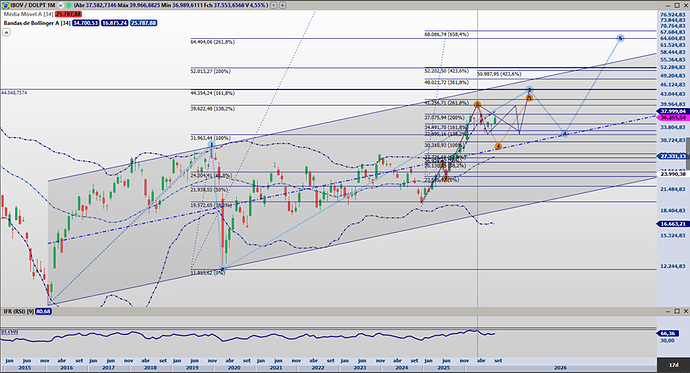Select the Bandas de Bollinger A [34] label
This screenshot has width=690, height=373.
pos(37,23)
